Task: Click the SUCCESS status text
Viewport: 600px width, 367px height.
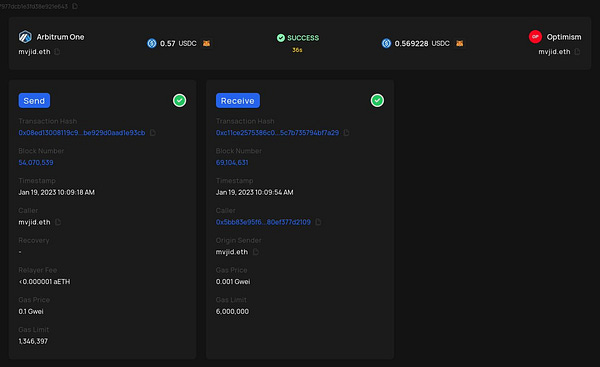Action: click(303, 38)
